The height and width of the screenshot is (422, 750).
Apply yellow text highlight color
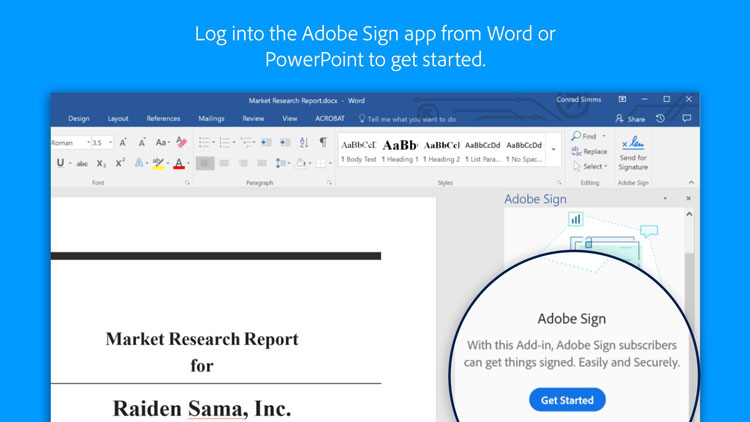(158, 163)
